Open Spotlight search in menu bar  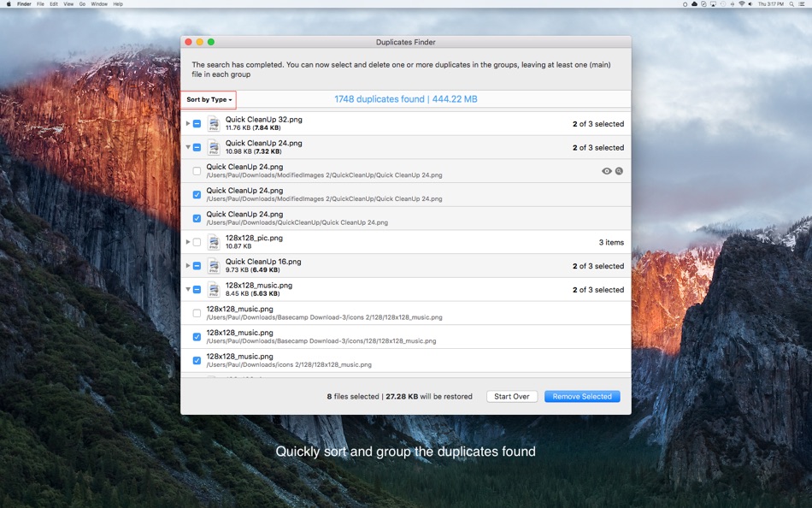point(791,3)
